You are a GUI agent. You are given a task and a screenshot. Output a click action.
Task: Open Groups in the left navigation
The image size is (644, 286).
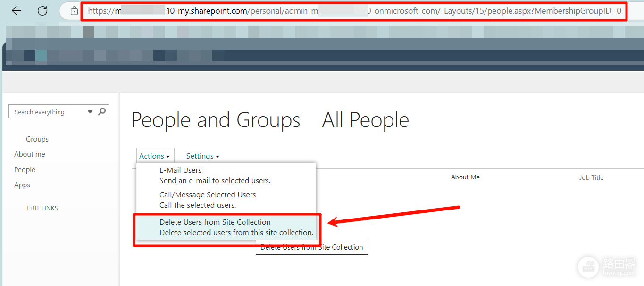pos(37,139)
